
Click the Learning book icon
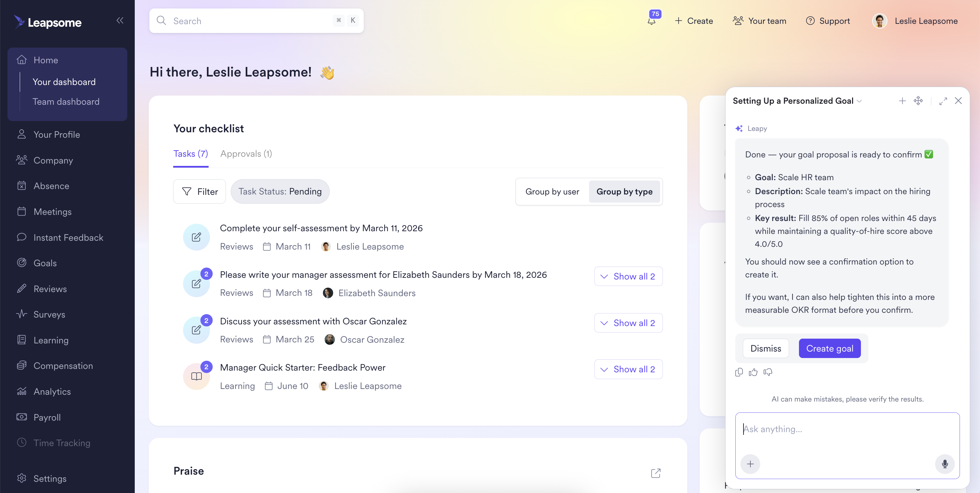click(22, 340)
